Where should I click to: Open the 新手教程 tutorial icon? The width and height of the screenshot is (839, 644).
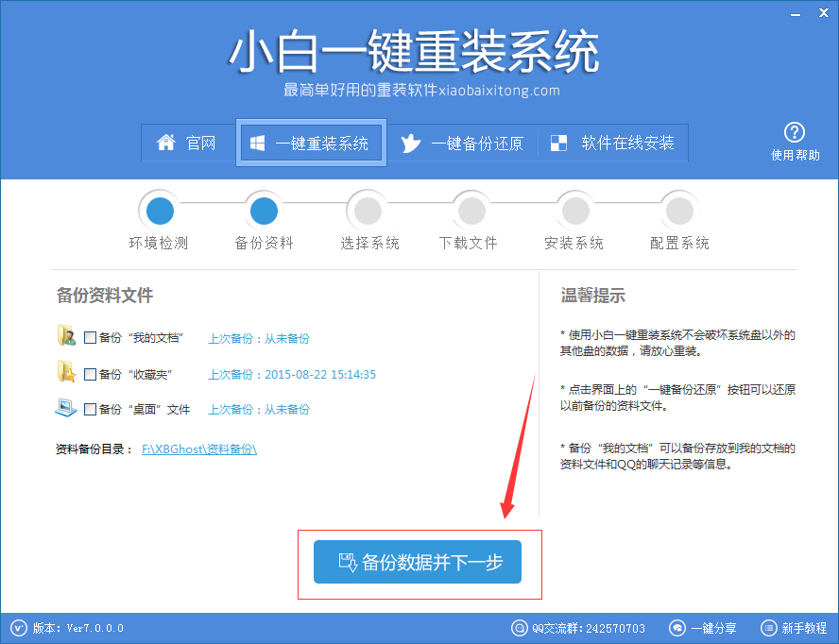(767, 628)
